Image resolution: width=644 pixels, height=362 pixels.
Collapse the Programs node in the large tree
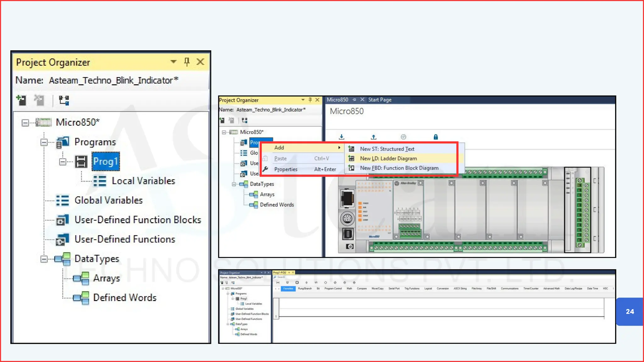coord(44,142)
